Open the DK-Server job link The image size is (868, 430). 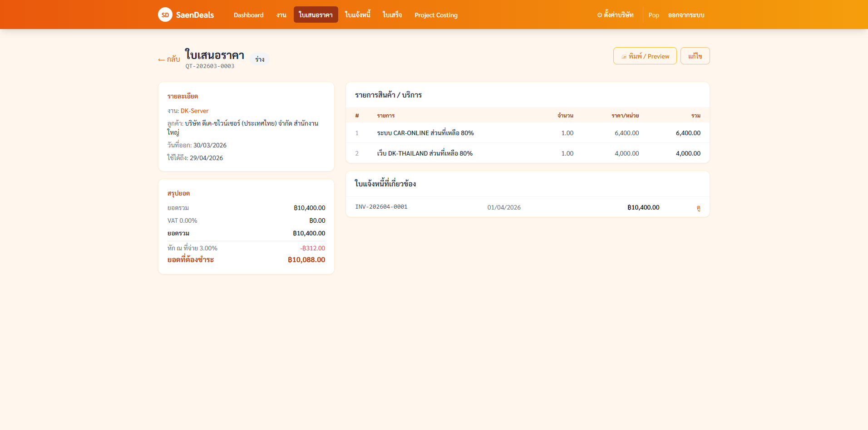coord(194,111)
